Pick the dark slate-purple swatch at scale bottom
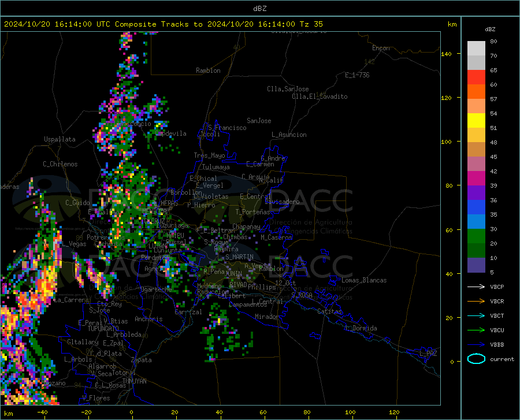The width and height of the screenshot is (520, 420). (x=476, y=265)
